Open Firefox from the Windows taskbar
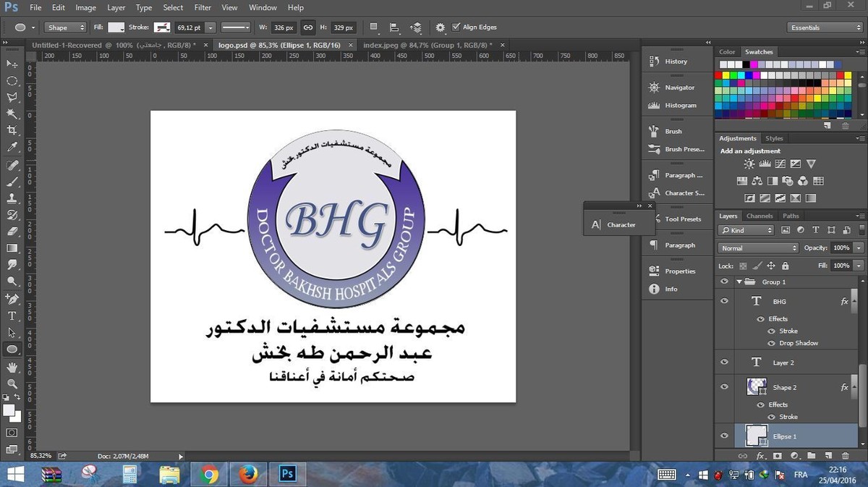 (x=248, y=475)
